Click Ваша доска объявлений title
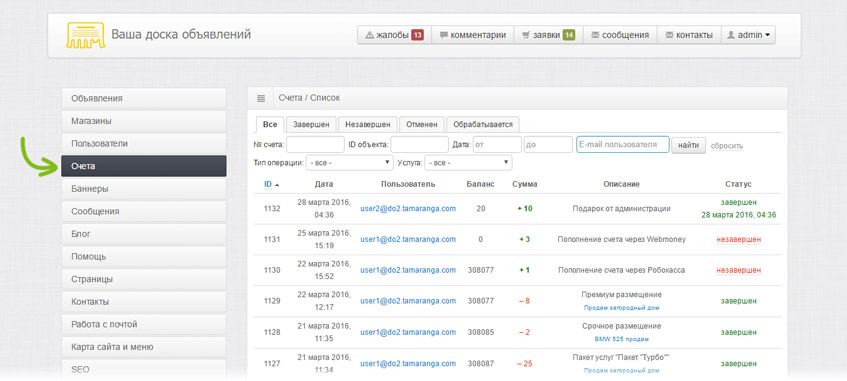Screen dimensions: 847x381 click(181, 35)
